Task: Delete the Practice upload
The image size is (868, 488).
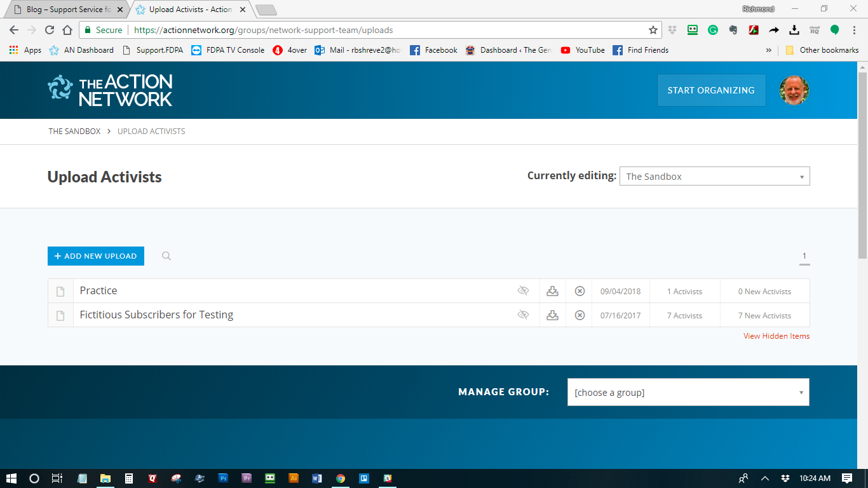Action: click(580, 291)
